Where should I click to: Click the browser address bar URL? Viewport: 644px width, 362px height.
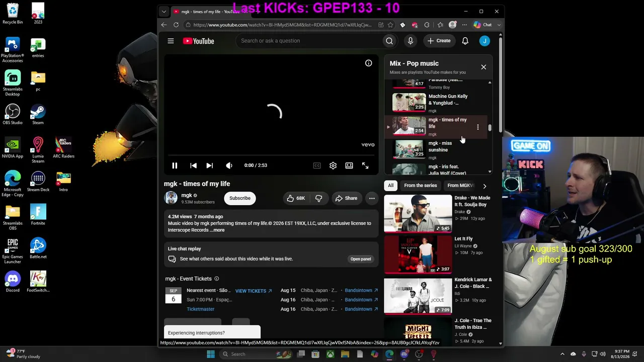(x=282, y=25)
